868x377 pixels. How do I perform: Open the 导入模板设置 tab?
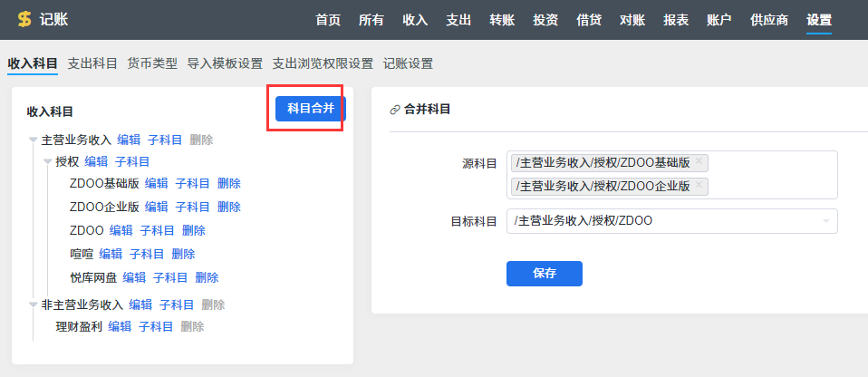225,63
